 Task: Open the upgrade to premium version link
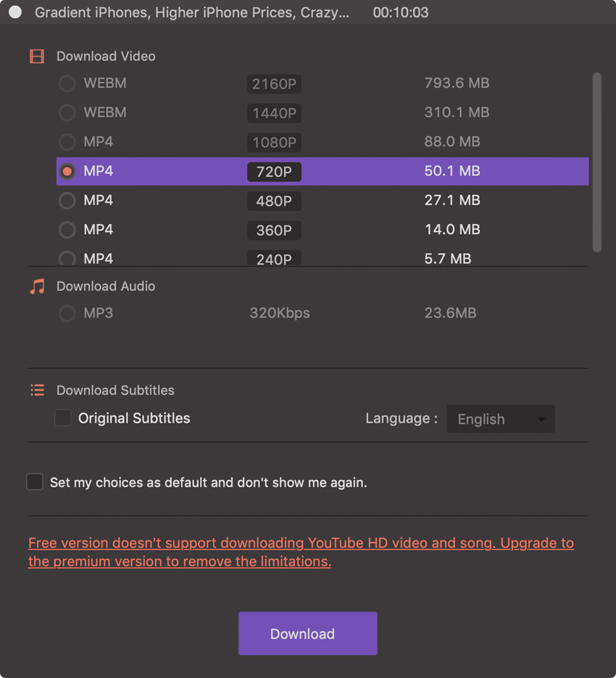[301, 553]
